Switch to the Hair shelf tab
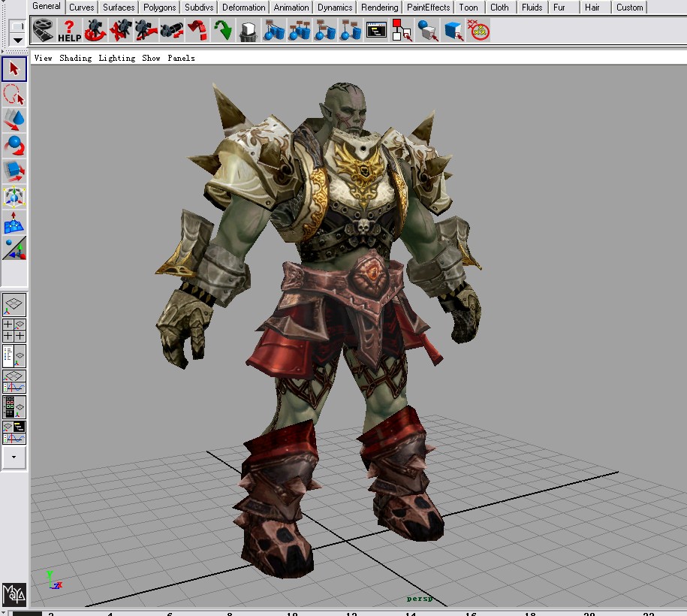This screenshot has width=687, height=616. coord(592,8)
